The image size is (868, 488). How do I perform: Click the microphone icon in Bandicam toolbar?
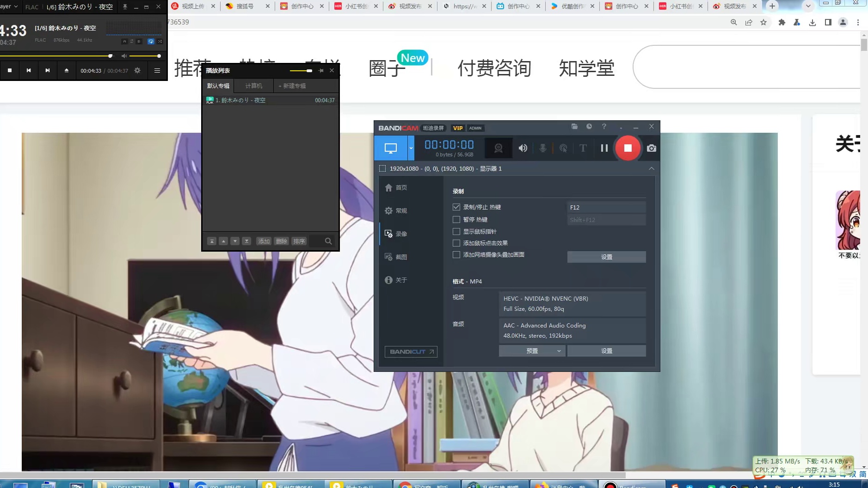point(543,148)
